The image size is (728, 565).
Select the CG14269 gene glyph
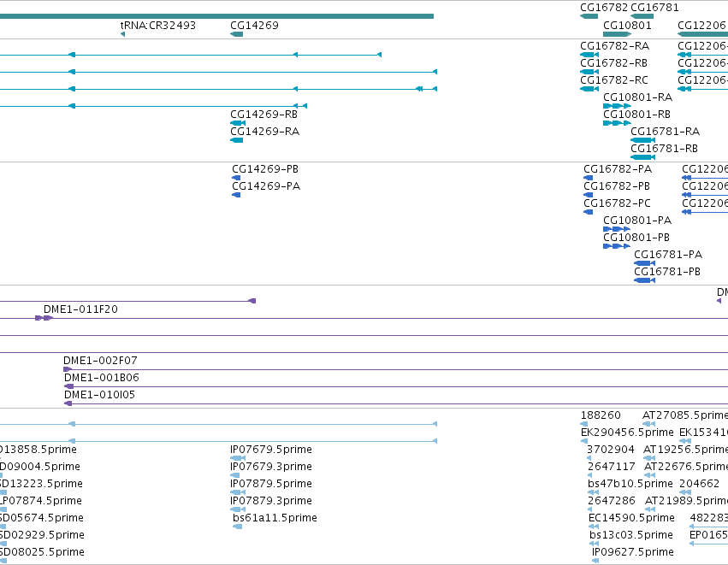[x=236, y=34]
